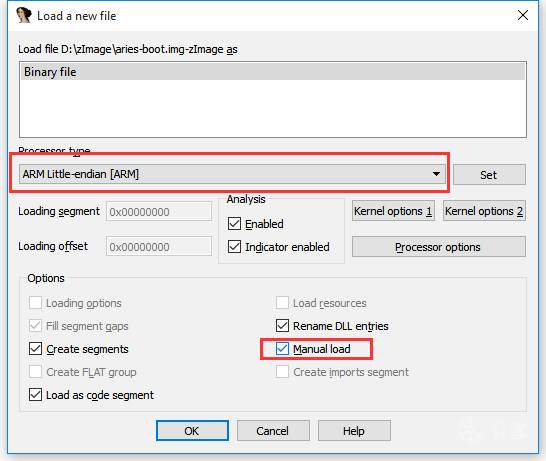Click the Cancel button
546x461 pixels.
tap(273, 431)
